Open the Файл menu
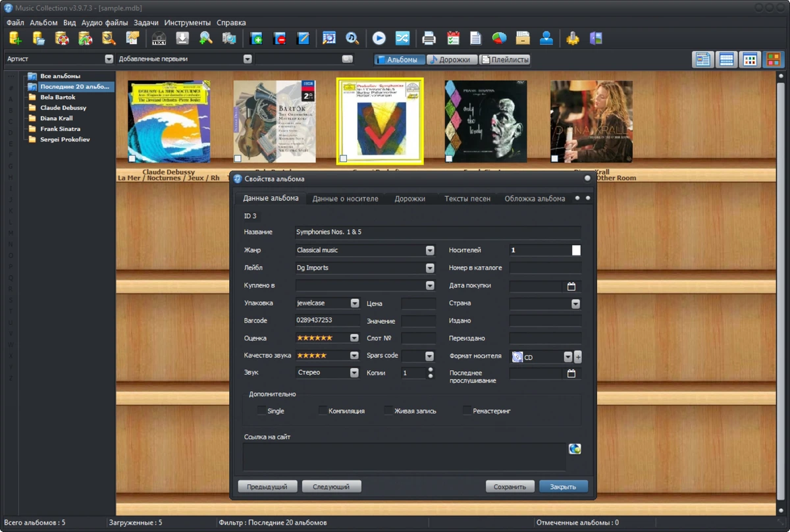Image resolution: width=790 pixels, height=532 pixels. pos(15,22)
